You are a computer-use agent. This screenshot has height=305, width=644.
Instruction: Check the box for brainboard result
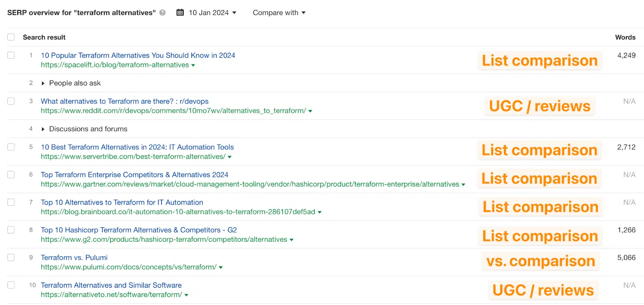pos(11,202)
